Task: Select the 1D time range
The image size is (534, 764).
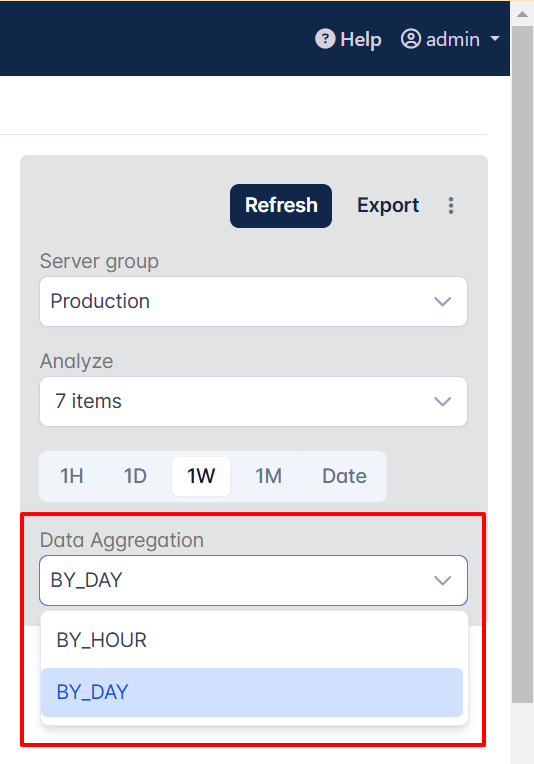Action: pyautogui.click(x=135, y=476)
